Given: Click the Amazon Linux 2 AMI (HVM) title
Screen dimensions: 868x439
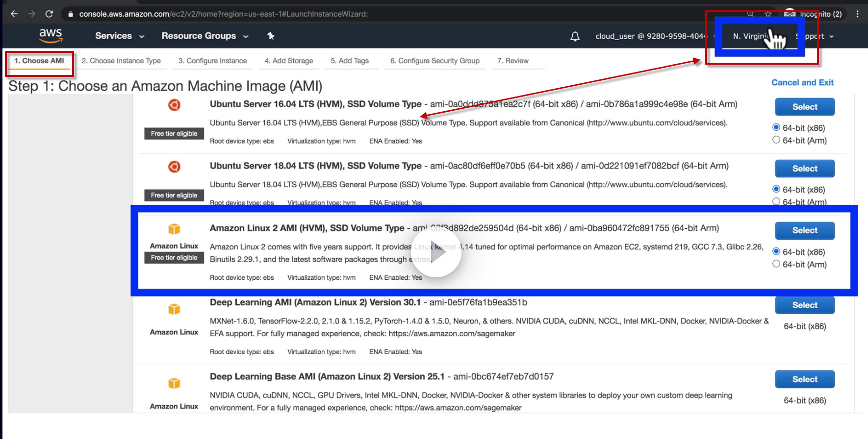Looking at the screenshot, I should click(x=307, y=228).
